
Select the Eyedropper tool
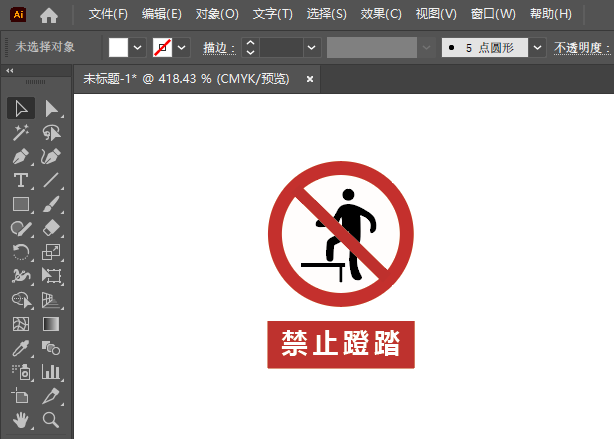[x=21, y=348]
